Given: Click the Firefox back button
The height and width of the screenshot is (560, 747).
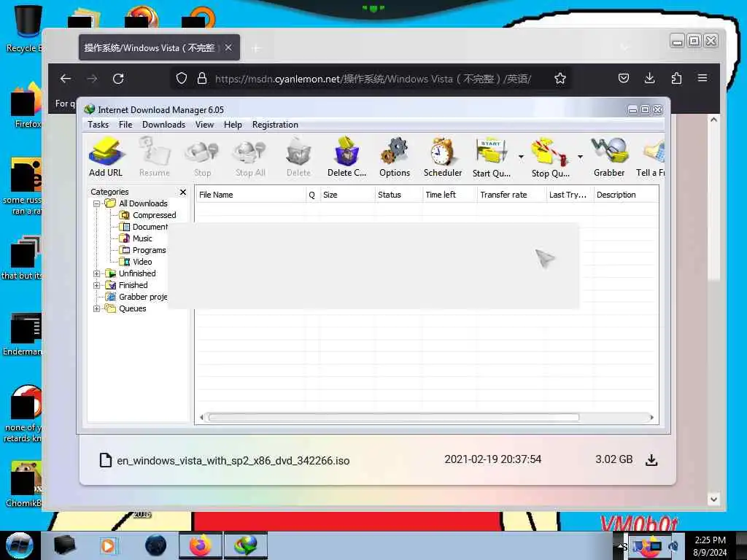Looking at the screenshot, I should (x=66, y=79).
